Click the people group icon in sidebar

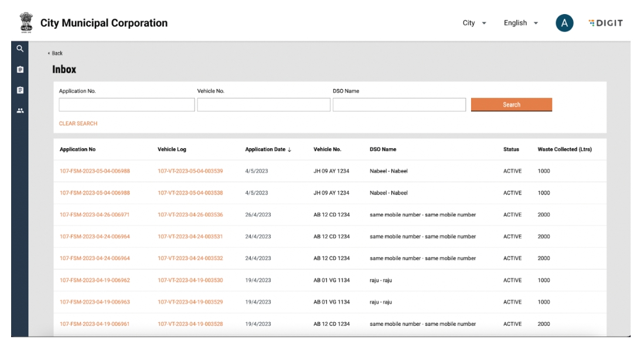tap(20, 110)
